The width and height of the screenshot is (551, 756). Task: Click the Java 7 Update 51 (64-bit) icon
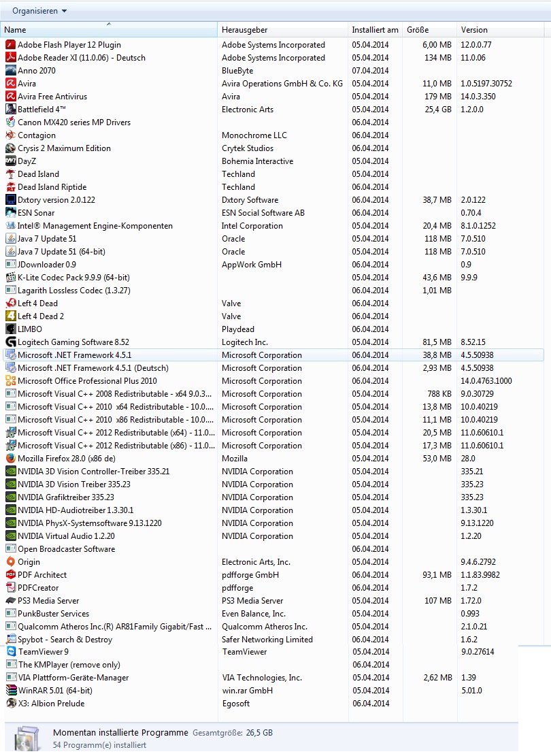pyautogui.click(x=11, y=252)
